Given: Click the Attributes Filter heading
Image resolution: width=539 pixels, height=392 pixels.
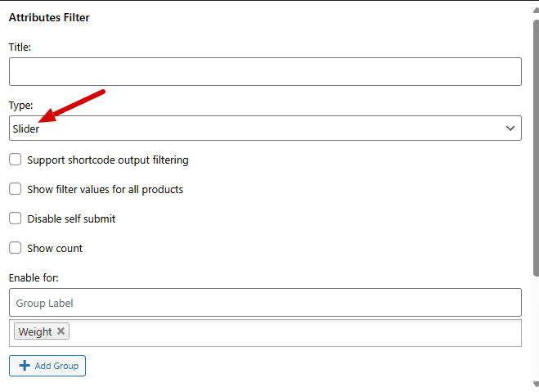Looking at the screenshot, I should (49, 17).
